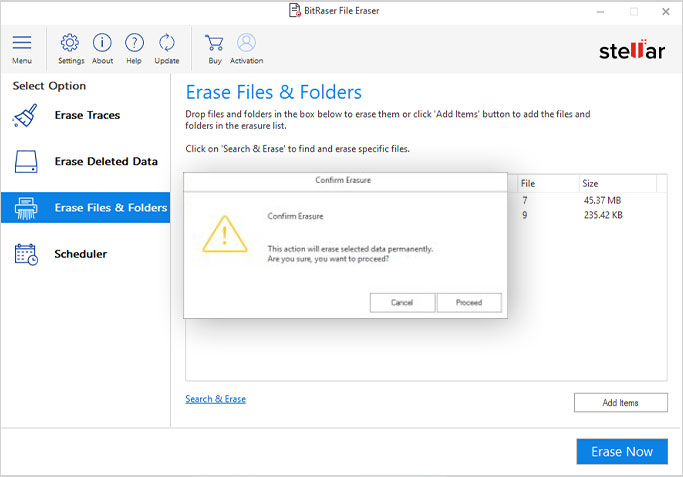This screenshot has height=477, width=683.
Task: Click Proceed to confirm erasure
Action: (469, 302)
